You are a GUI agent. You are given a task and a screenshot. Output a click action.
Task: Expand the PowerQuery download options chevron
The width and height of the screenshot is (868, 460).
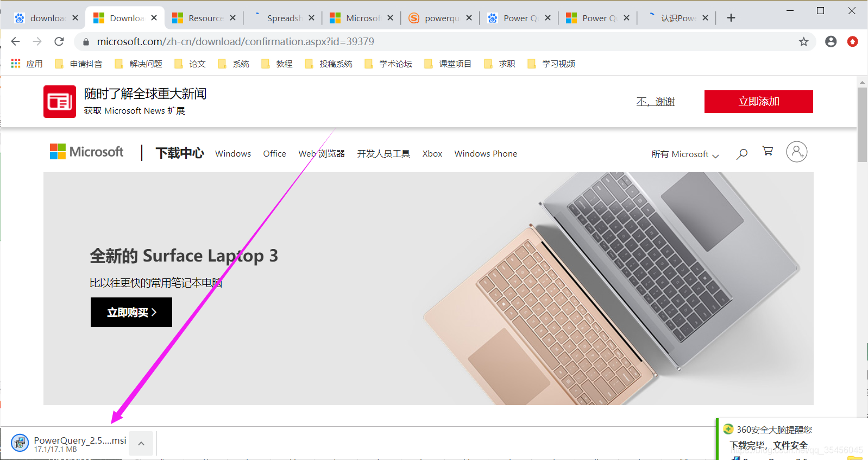pyautogui.click(x=141, y=443)
